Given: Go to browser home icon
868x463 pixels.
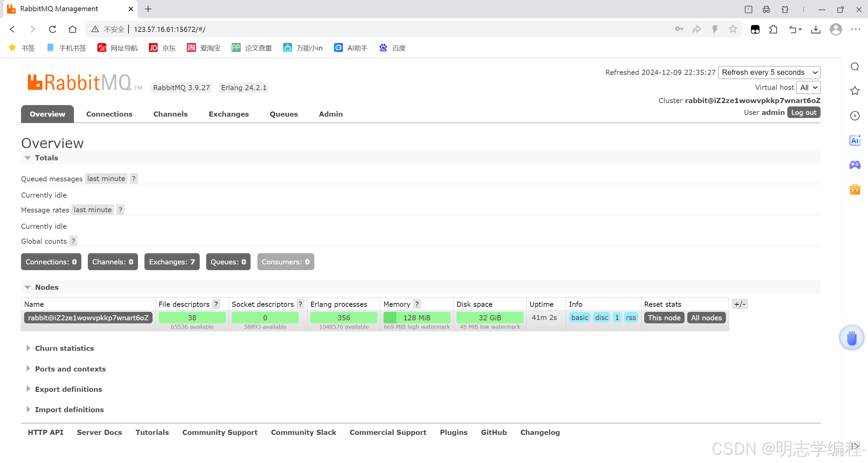Looking at the screenshot, I should [73, 29].
